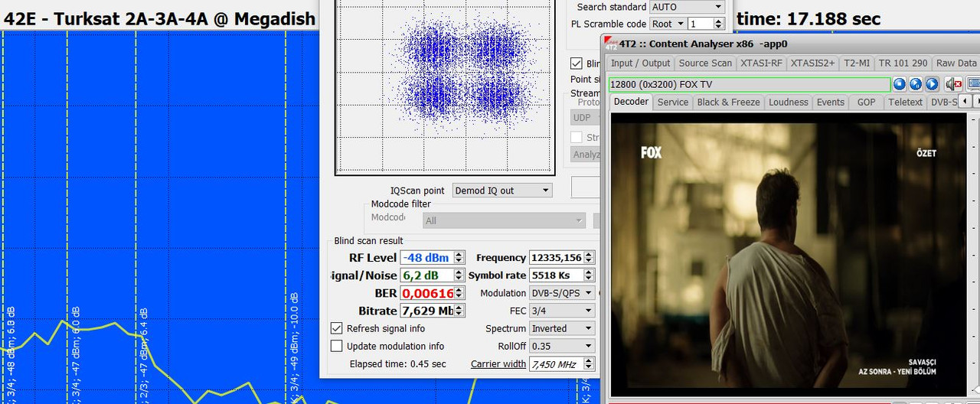Click the Carrier width link label
This screenshot has height=404, width=980.
pos(498,364)
